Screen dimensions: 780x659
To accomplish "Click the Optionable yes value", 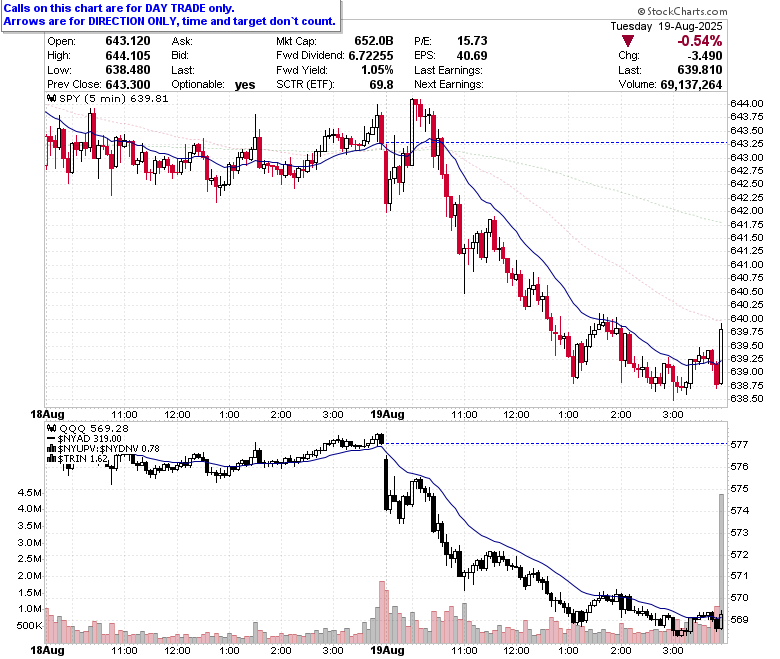I will point(245,85).
